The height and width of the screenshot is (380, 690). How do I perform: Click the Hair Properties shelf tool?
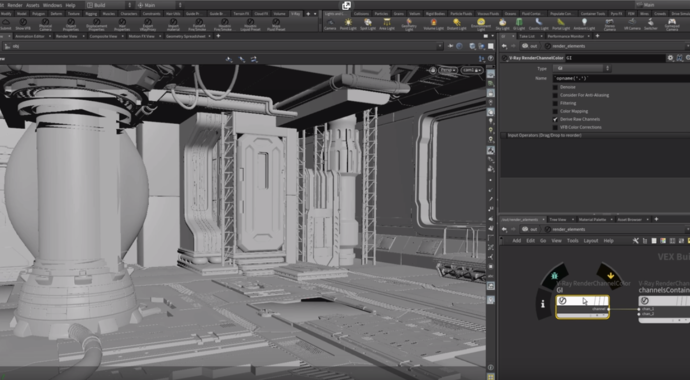point(122,24)
